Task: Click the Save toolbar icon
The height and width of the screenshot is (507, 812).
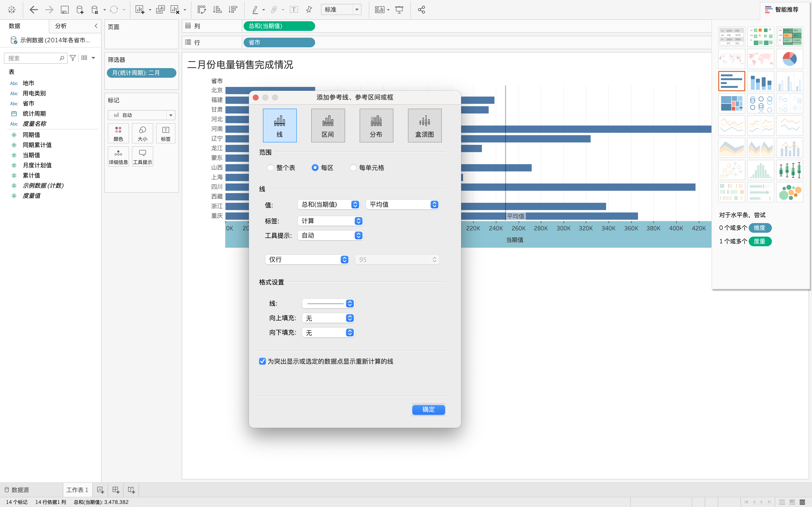Action: pyautogui.click(x=65, y=10)
